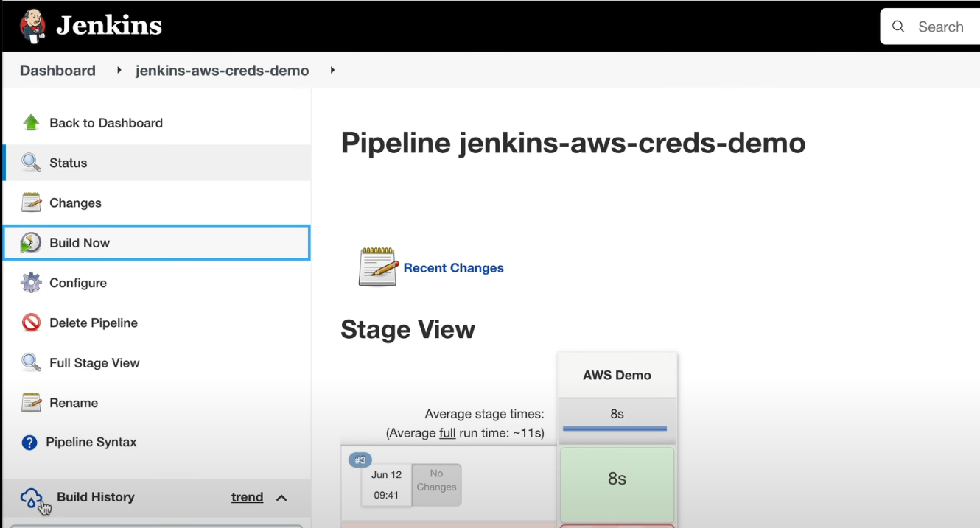
Task: Click the magnifier icon in search box
Action: (898, 27)
